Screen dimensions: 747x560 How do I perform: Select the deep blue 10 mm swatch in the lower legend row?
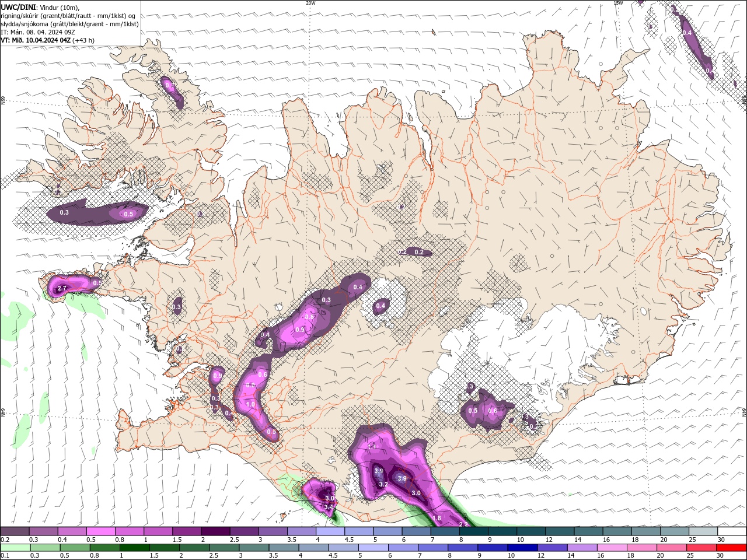click(x=522, y=548)
